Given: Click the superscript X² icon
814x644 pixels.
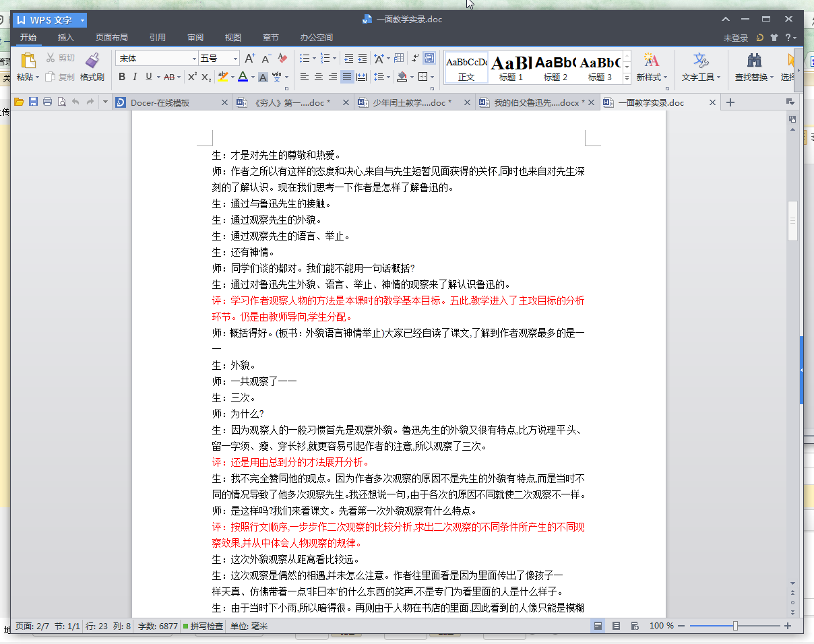Looking at the screenshot, I should [x=192, y=77].
